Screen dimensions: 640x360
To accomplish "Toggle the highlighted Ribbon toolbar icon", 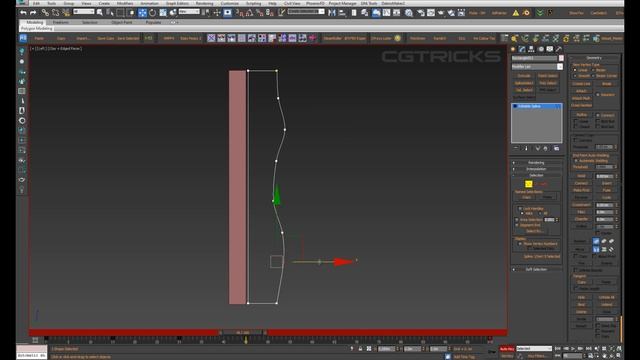I will 376,13.
